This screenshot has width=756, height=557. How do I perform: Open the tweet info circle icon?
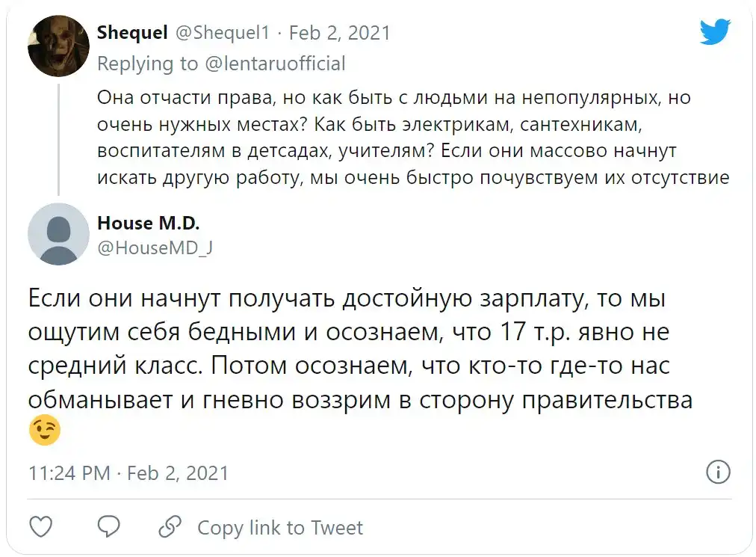pos(717,473)
